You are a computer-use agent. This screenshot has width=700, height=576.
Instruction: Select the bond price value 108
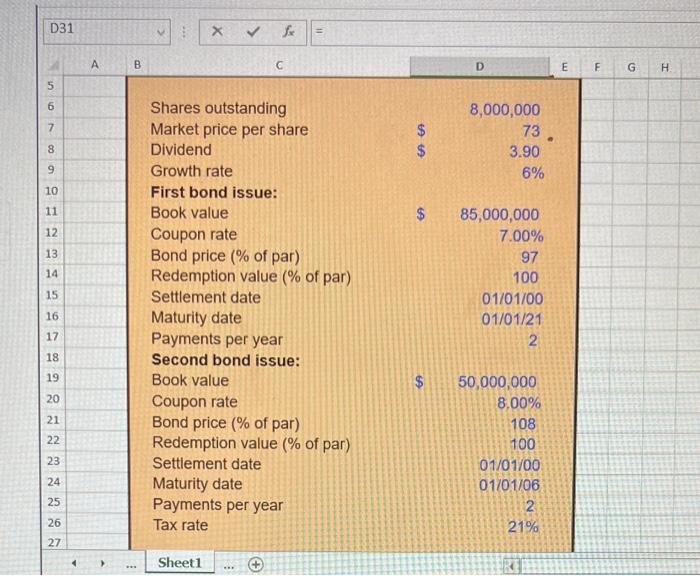[523, 423]
